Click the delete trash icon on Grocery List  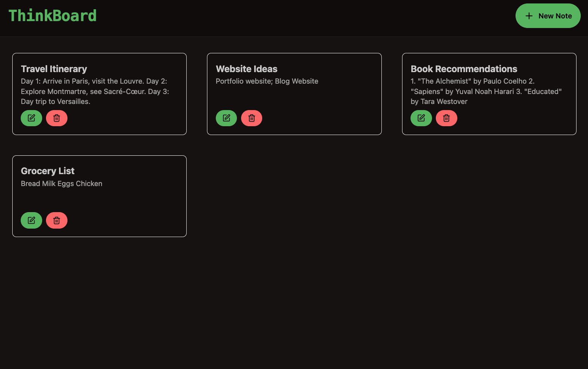pyautogui.click(x=56, y=220)
